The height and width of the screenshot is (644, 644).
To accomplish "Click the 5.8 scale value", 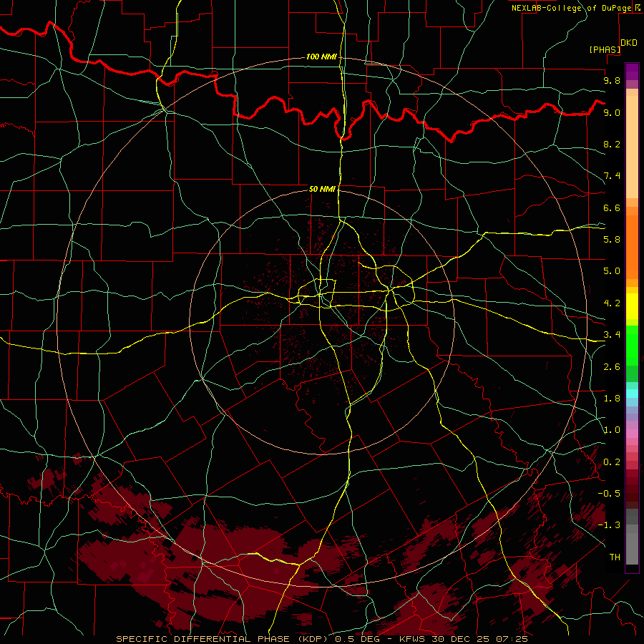I will point(612,240).
